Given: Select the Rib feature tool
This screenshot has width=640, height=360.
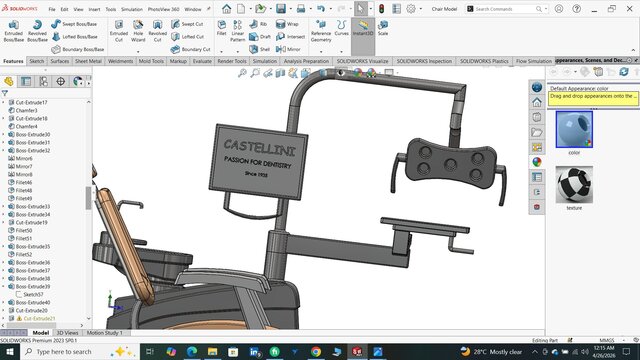Looking at the screenshot, I should coord(258,24).
